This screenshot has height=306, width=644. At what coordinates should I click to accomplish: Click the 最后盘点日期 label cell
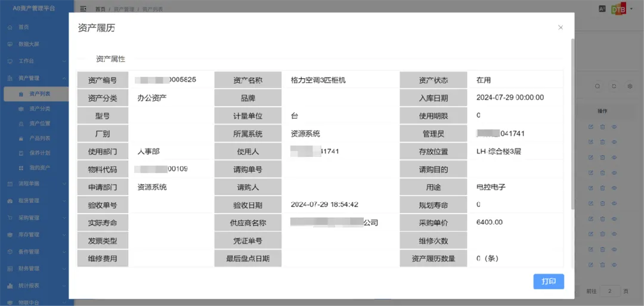247,259
